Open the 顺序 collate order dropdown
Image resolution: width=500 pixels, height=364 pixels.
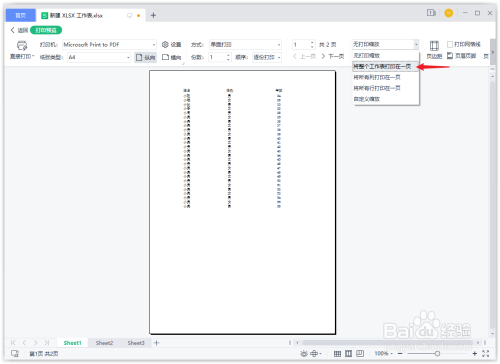pos(266,57)
